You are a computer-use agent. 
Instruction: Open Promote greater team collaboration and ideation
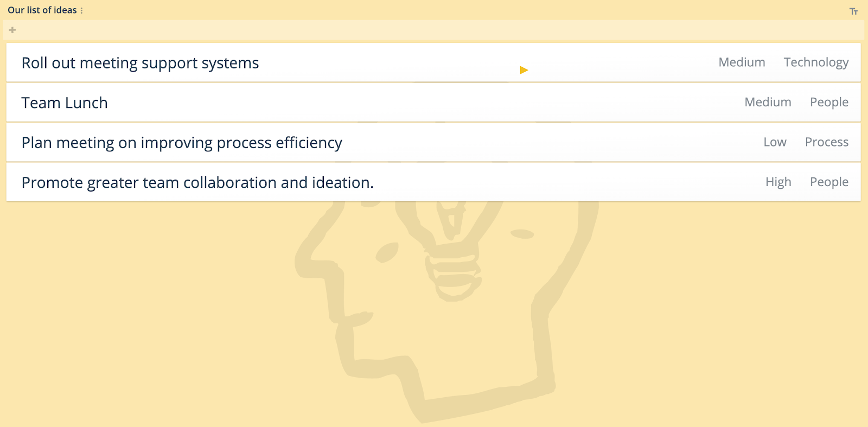click(x=197, y=182)
